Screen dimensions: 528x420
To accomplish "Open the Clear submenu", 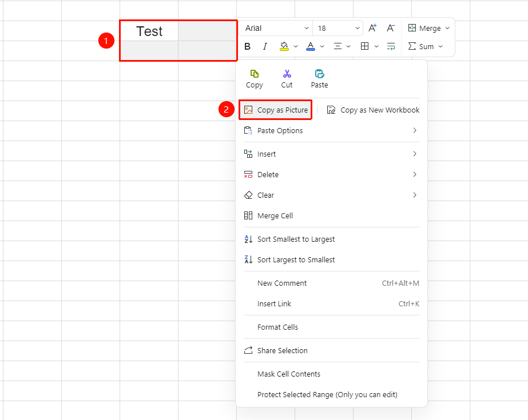I will coord(331,195).
